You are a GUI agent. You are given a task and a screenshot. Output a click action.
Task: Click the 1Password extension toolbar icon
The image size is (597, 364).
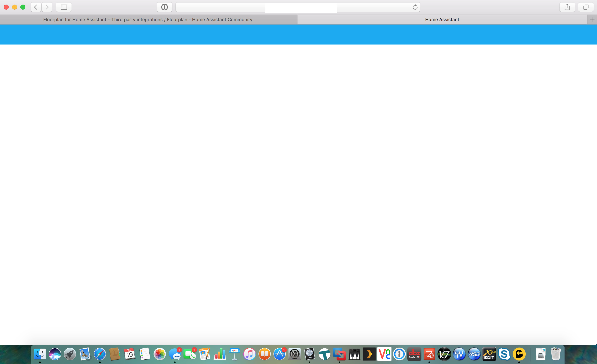click(165, 7)
